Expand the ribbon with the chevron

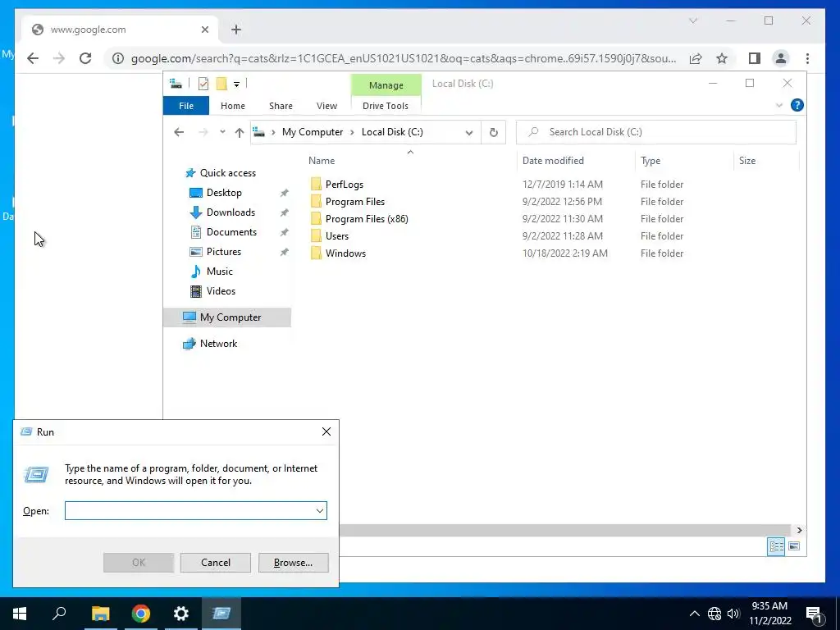point(779,106)
